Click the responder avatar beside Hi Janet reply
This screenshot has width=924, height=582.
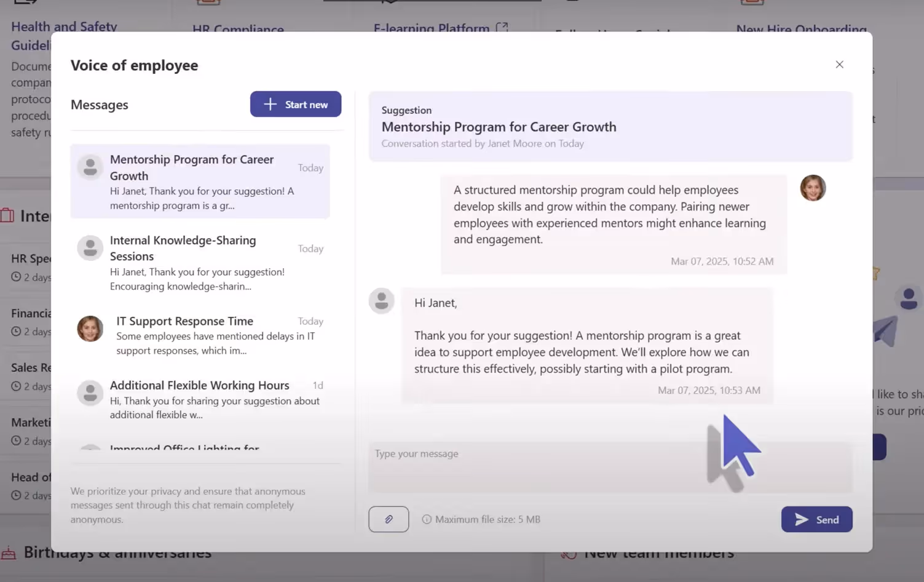point(381,301)
